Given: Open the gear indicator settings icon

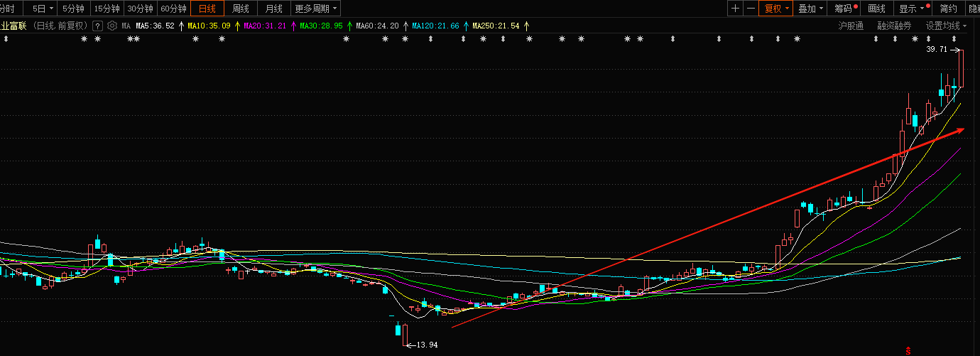Looking at the screenshot, I should [x=111, y=26].
